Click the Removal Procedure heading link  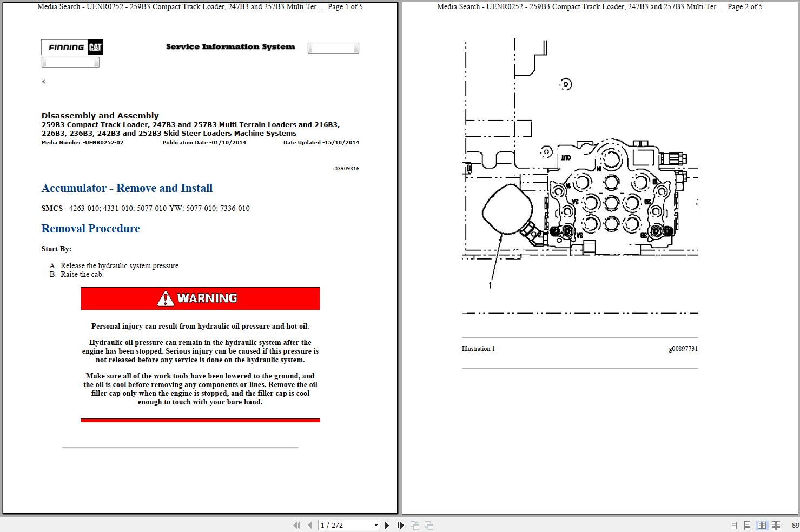[x=90, y=228]
